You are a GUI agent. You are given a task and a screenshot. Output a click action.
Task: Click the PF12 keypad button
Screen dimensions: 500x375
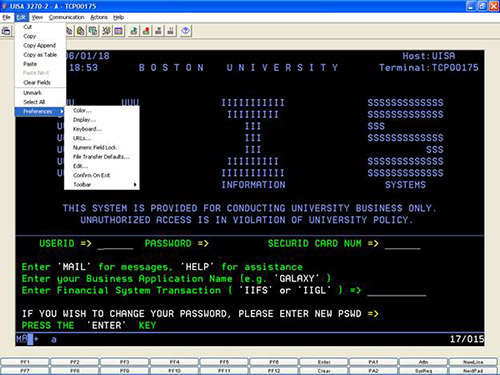tap(274, 371)
